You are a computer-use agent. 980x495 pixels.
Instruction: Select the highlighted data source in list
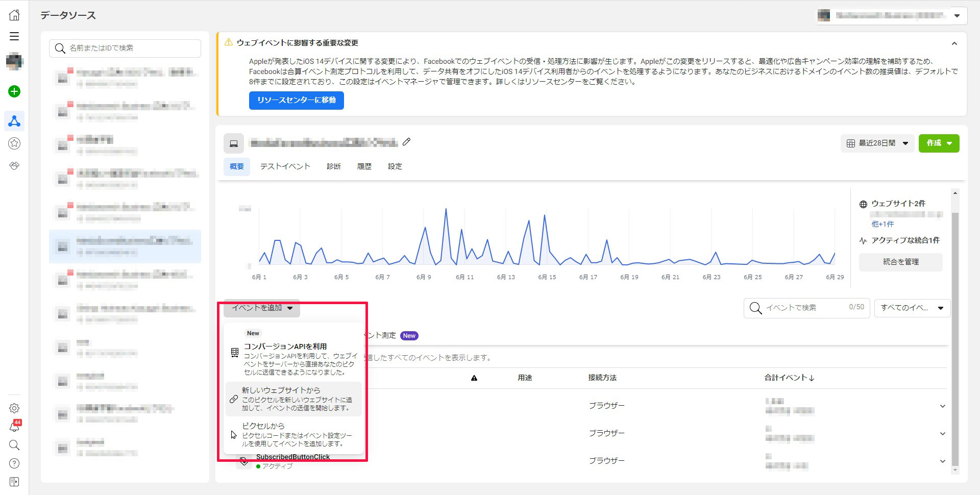click(125, 246)
